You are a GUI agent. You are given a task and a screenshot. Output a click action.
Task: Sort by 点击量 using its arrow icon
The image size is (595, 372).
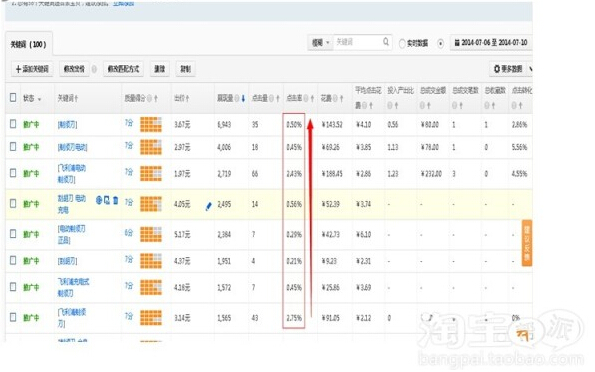pos(278,98)
